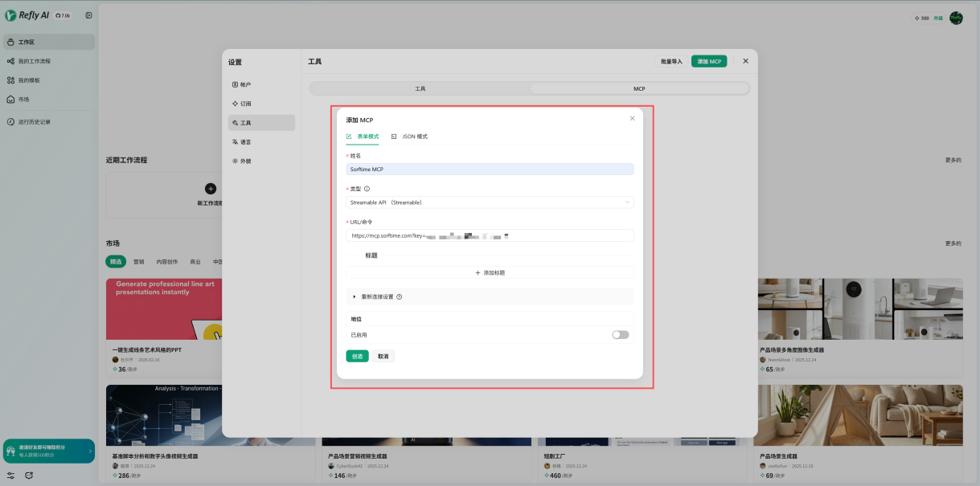Click the help icon beside 重新连接设置
Viewport: 980px width, 486px height.
pyautogui.click(x=400, y=296)
